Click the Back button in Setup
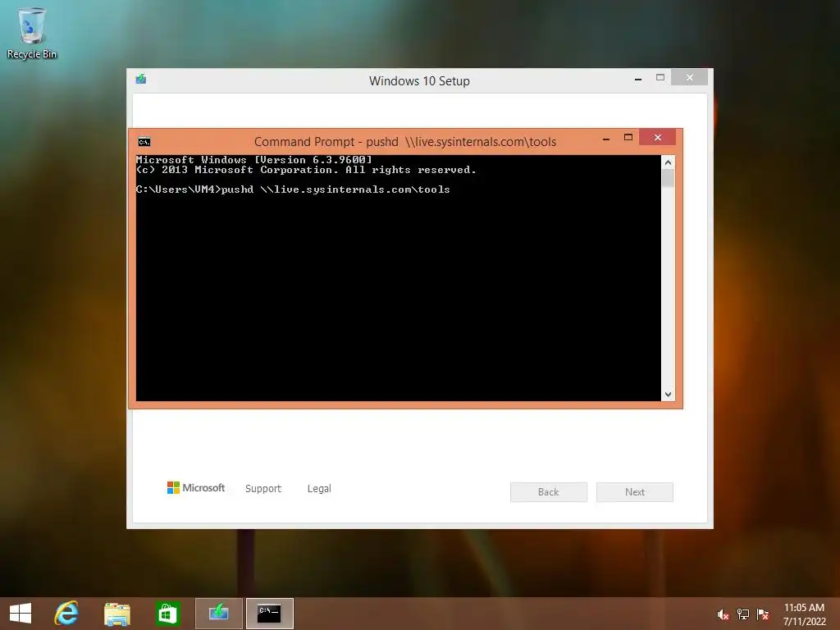 tap(549, 492)
